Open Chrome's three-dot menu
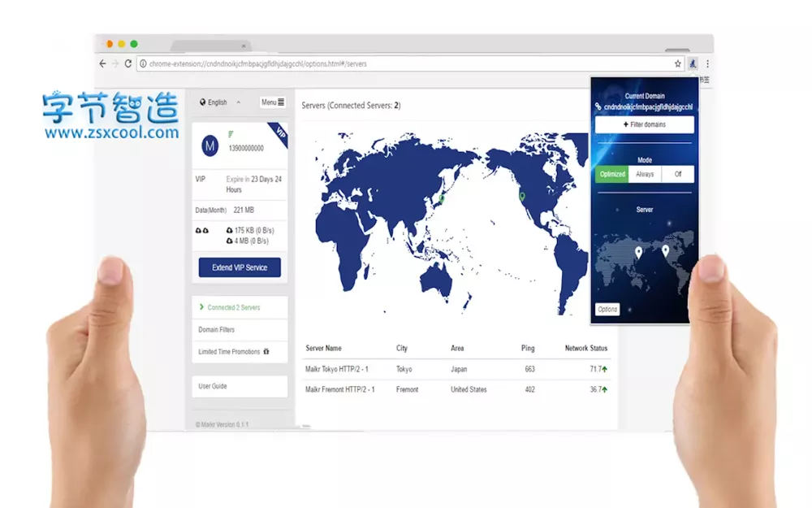Image resolution: width=812 pixels, height=508 pixels. 707,63
